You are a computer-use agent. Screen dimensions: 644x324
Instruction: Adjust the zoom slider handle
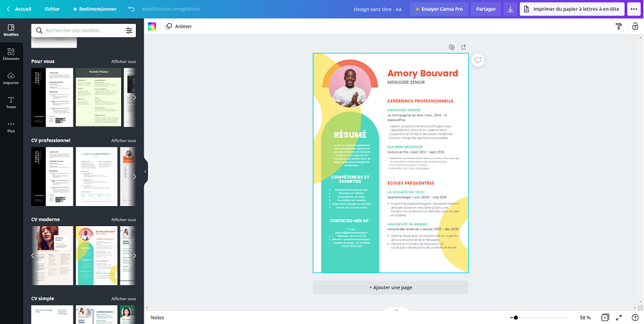pyautogui.click(x=515, y=318)
